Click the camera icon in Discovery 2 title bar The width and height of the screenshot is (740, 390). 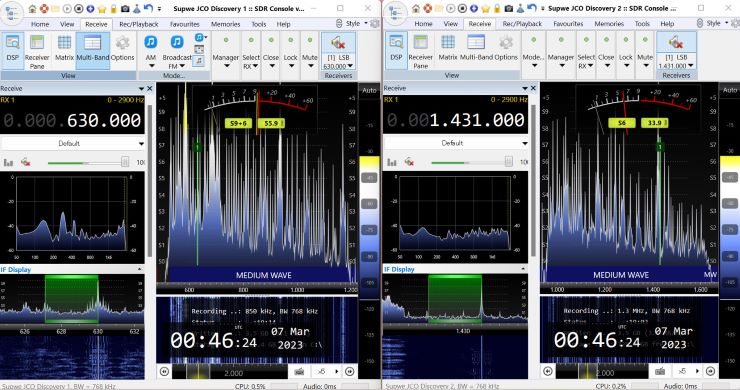click(509, 8)
